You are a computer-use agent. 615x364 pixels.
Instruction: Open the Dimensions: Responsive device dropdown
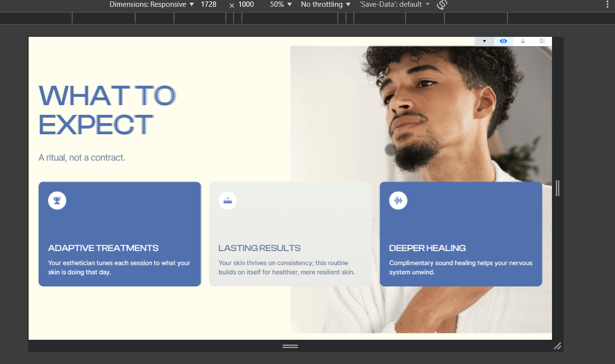coord(152,4)
